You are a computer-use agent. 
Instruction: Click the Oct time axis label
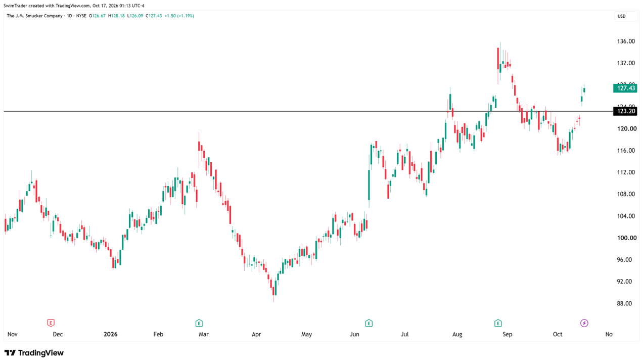558,334
